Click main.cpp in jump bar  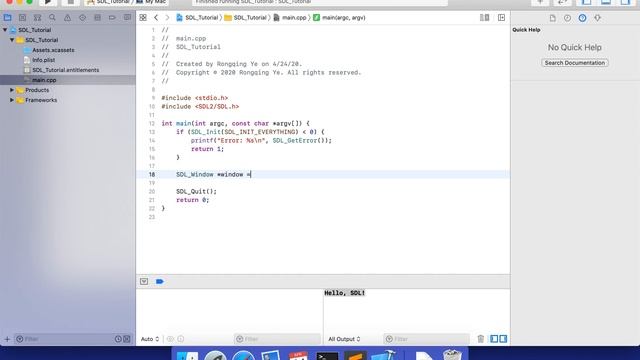click(x=290, y=18)
